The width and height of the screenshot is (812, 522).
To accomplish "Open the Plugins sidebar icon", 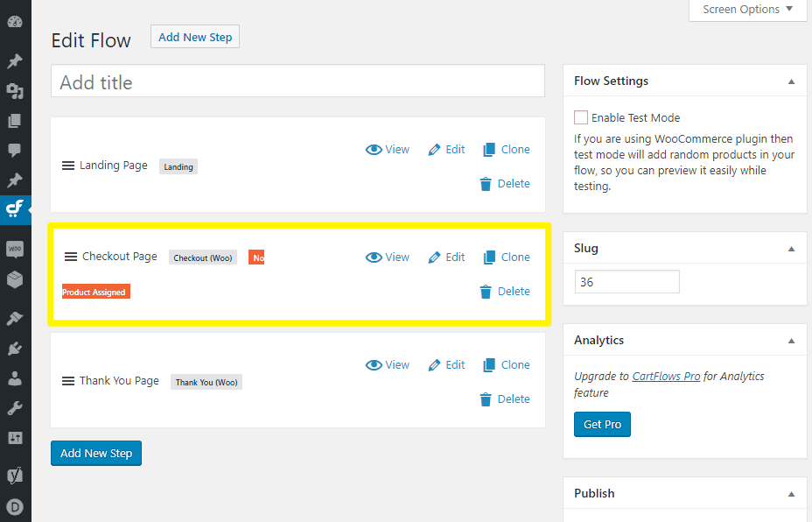I will [x=15, y=349].
